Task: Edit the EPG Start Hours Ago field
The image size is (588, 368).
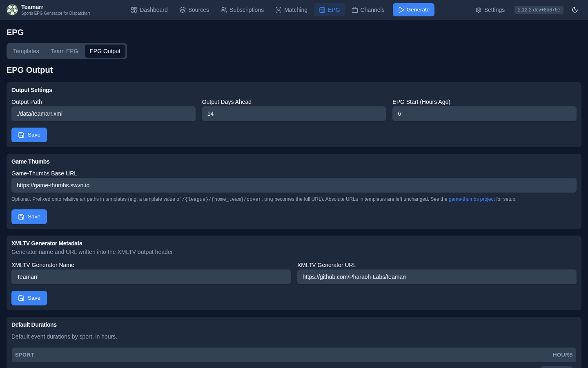Action: pyautogui.click(x=484, y=114)
